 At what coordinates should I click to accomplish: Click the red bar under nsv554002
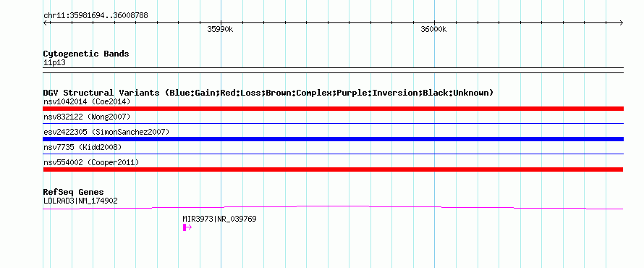333,169
